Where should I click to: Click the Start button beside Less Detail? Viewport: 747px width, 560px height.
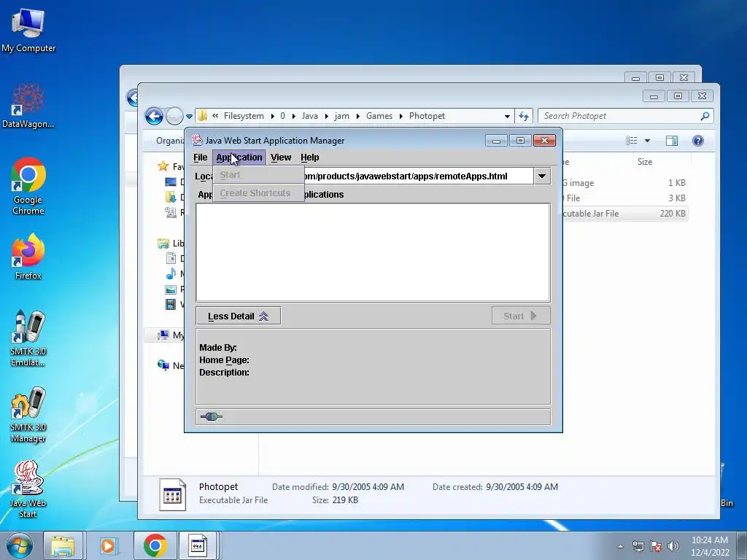pos(521,316)
